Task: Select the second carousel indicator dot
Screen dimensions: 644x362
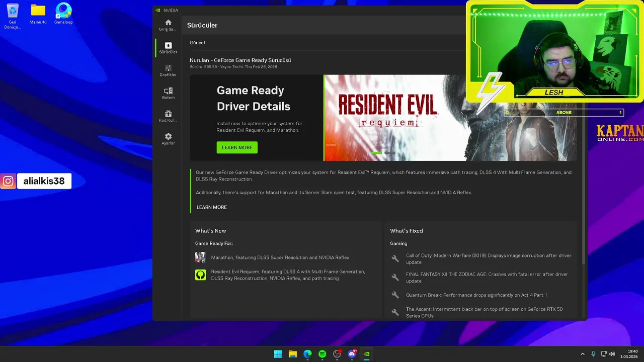Action: (x=390, y=152)
